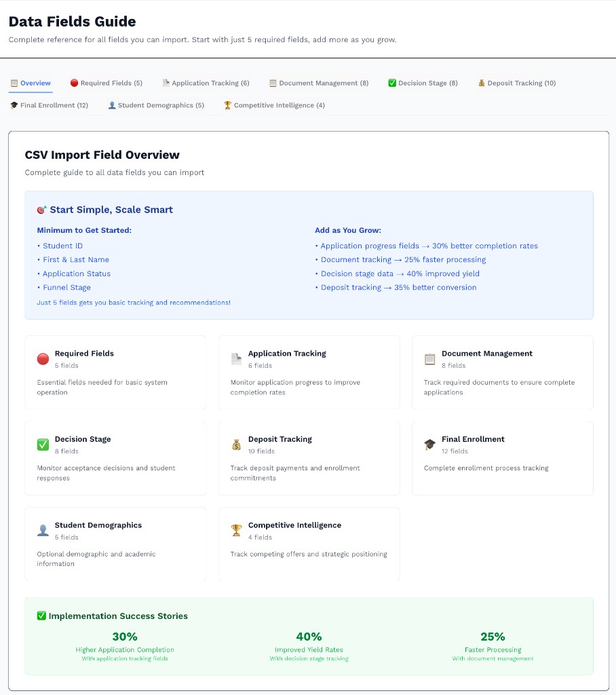Click the 'Application Status' bullet item
The width and height of the screenshot is (616, 695).
(x=73, y=274)
